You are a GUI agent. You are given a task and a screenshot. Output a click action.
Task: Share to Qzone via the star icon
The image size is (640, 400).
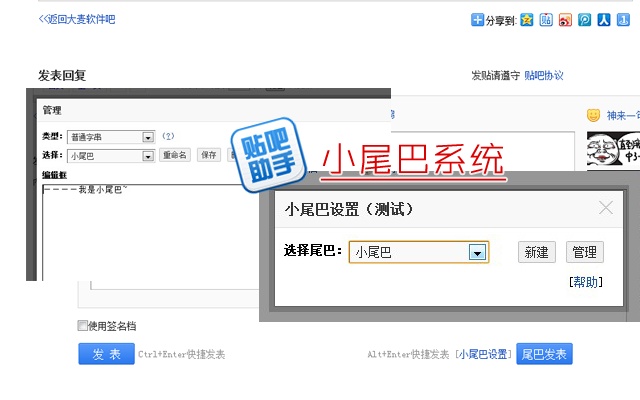pyautogui.click(x=528, y=20)
